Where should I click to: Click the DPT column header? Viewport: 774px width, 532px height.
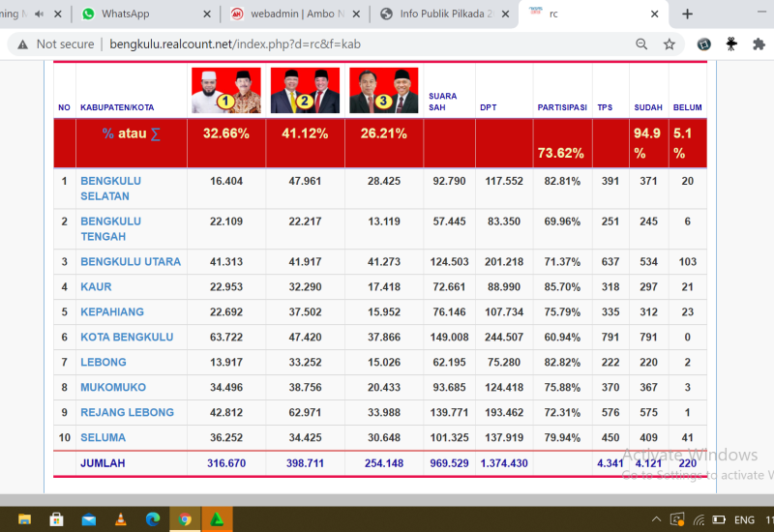click(x=489, y=107)
